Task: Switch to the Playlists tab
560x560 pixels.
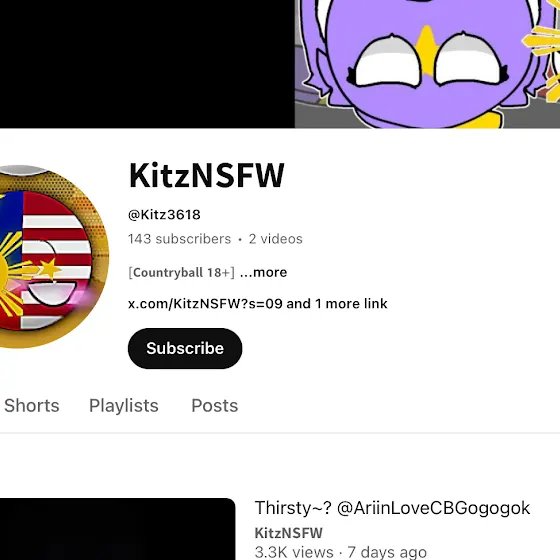Action: coord(124,405)
